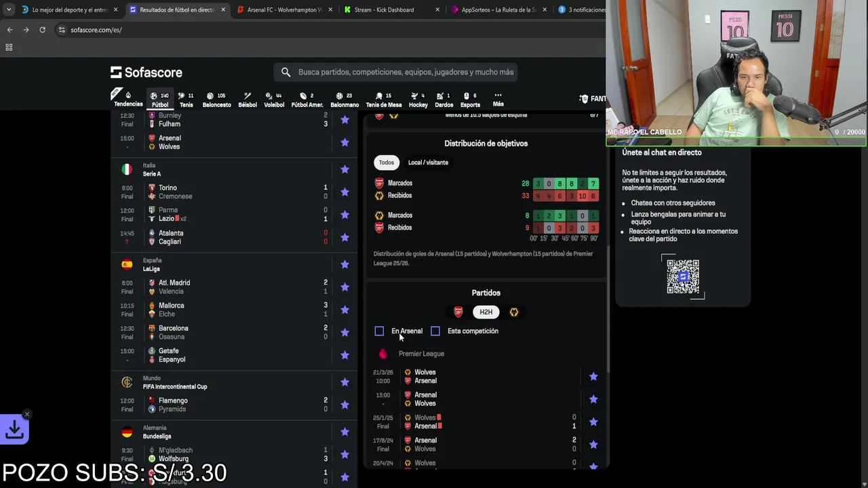Click the magnifier icon in the search bar
The width and height of the screenshot is (868, 488).
pyautogui.click(x=285, y=72)
